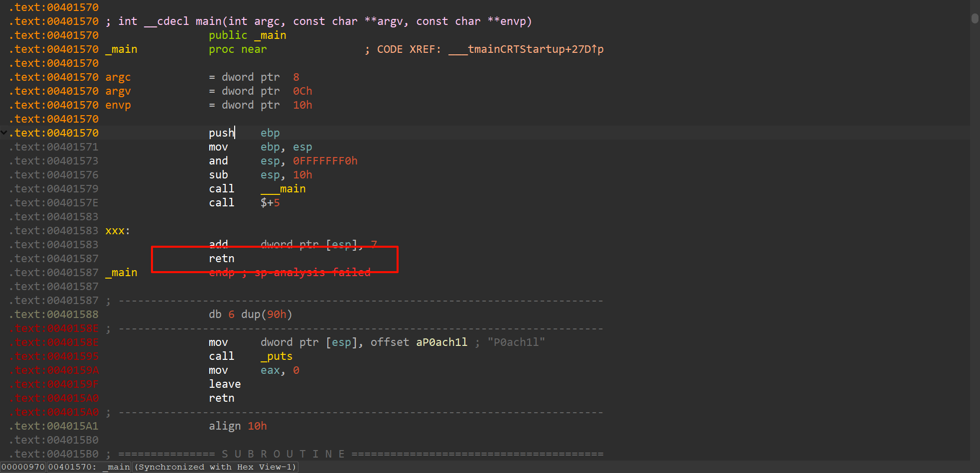Click the final 'retn' at 004015A0
Screen dimensions: 980x473
pyautogui.click(x=222, y=398)
